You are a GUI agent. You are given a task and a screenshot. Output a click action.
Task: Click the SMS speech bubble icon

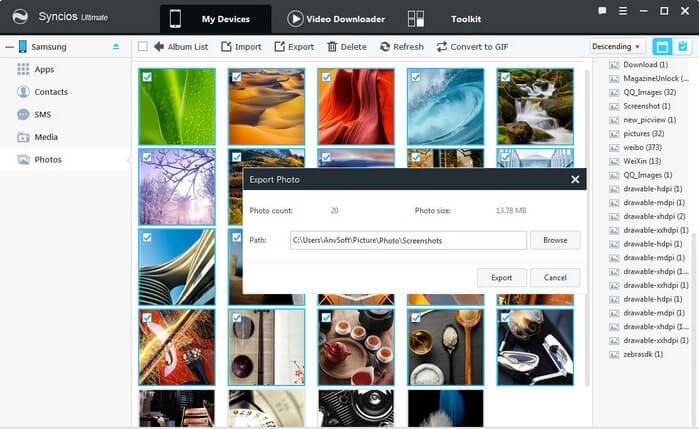23,114
